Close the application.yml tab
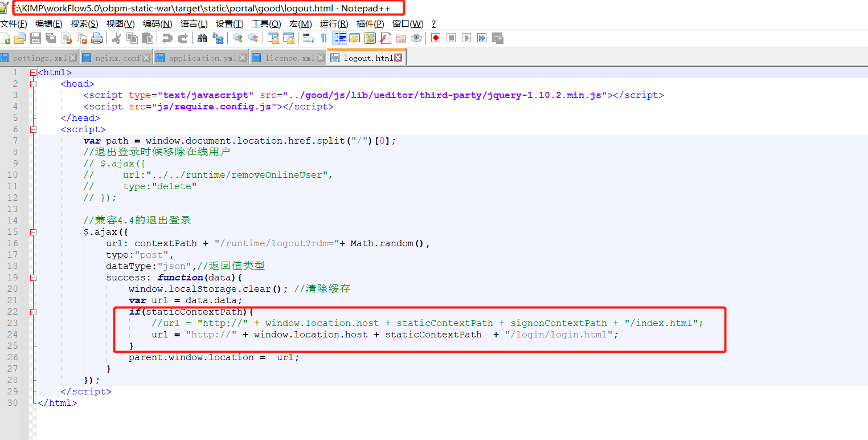This screenshot has height=440, width=868. coord(243,58)
